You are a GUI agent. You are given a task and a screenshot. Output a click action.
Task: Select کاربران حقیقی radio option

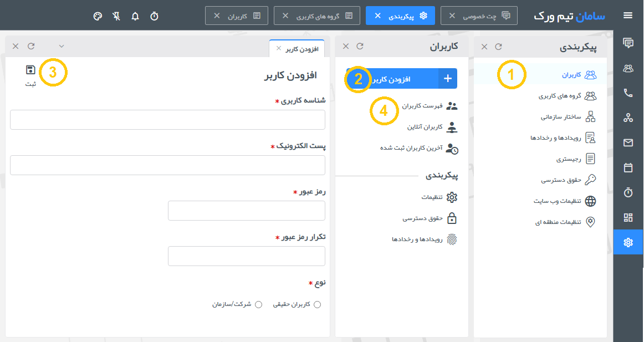[317, 305]
